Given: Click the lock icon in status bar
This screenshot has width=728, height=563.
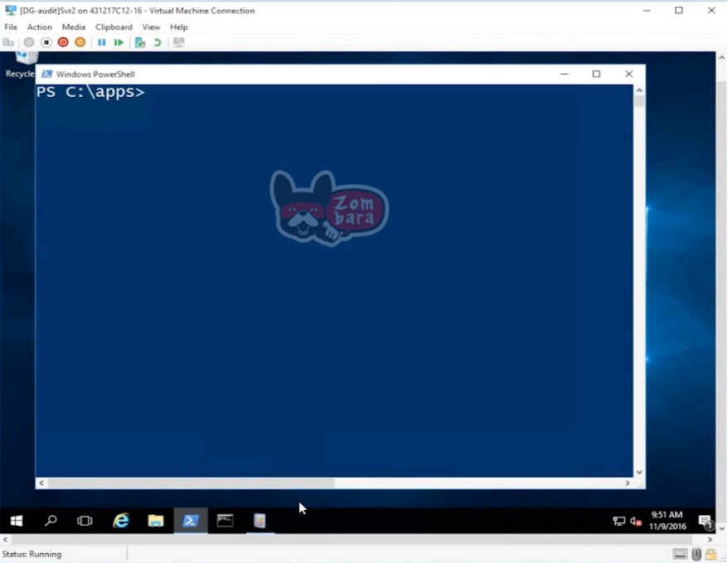Looking at the screenshot, I should click(x=711, y=554).
